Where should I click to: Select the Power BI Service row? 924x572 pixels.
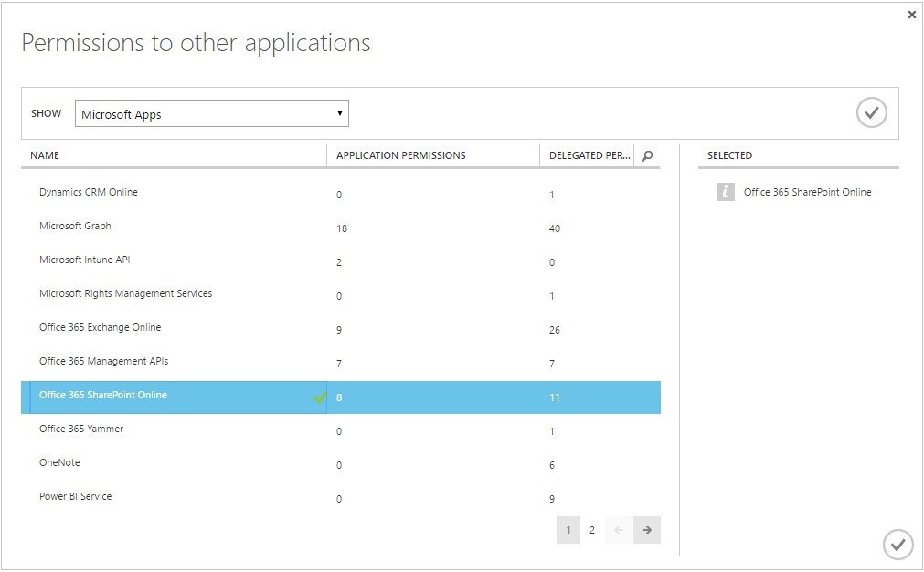[x=341, y=497]
